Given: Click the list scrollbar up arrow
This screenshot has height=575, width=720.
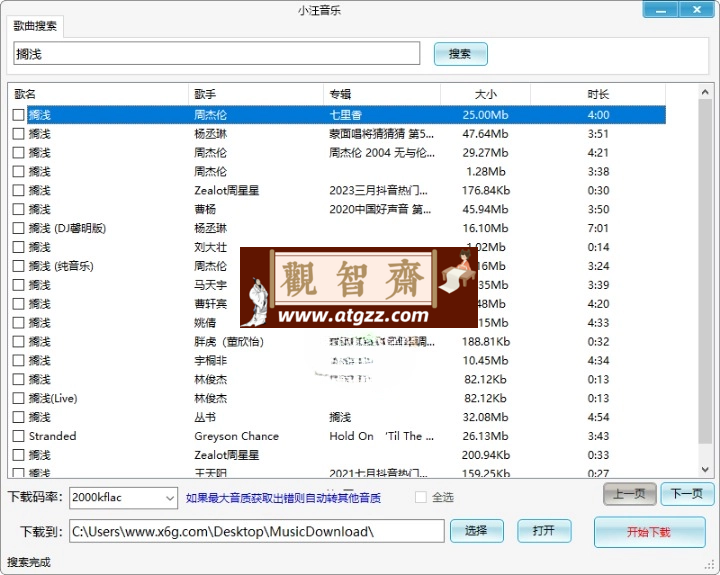Looking at the screenshot, I should [x=705, y=92].
